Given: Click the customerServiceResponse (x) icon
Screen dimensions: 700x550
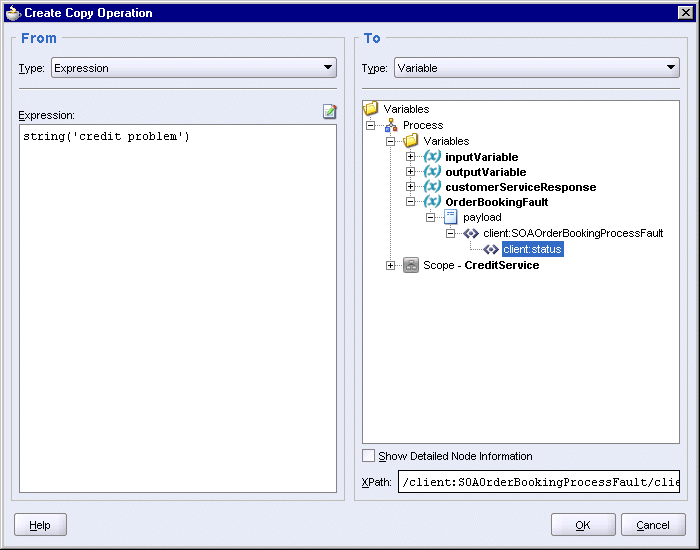Looking at the screenshot, I should click(x=432, y=187).
